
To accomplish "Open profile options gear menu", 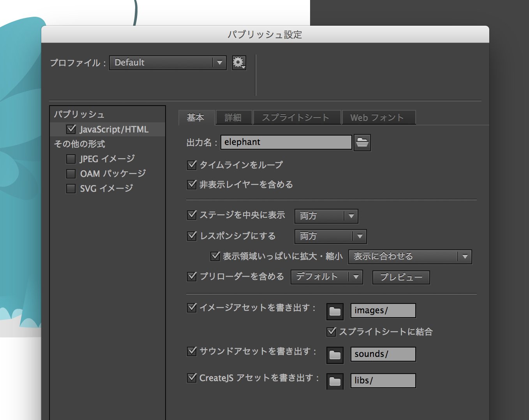I will pyautogui.click(x=239, y=62).
